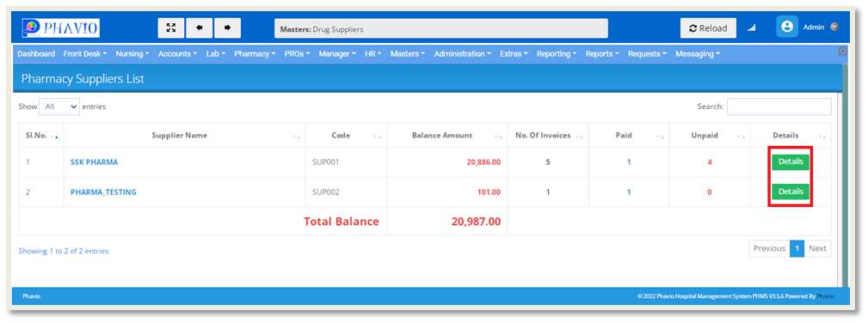Sort by Code column
Image resolution: width=868 pixels, height=323 pixels.
[346, 136]
